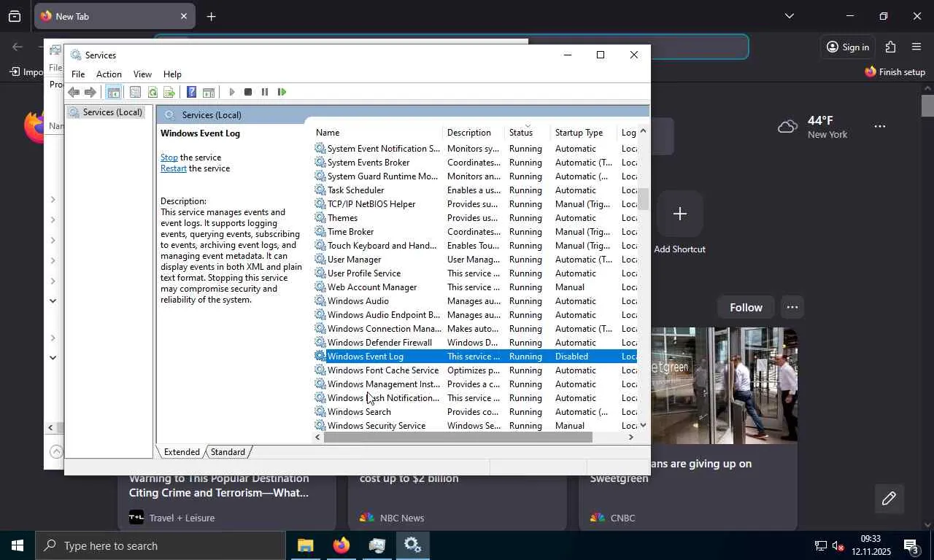Screen dimensions: 934x560
Task: Select the Themes service row
Action: coord(474,218)
